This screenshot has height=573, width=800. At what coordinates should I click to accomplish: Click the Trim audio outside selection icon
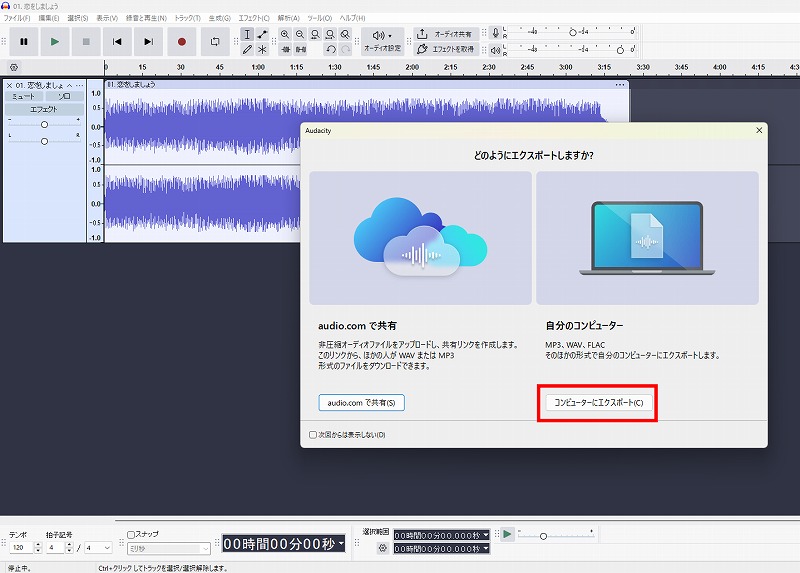[286, 49]
